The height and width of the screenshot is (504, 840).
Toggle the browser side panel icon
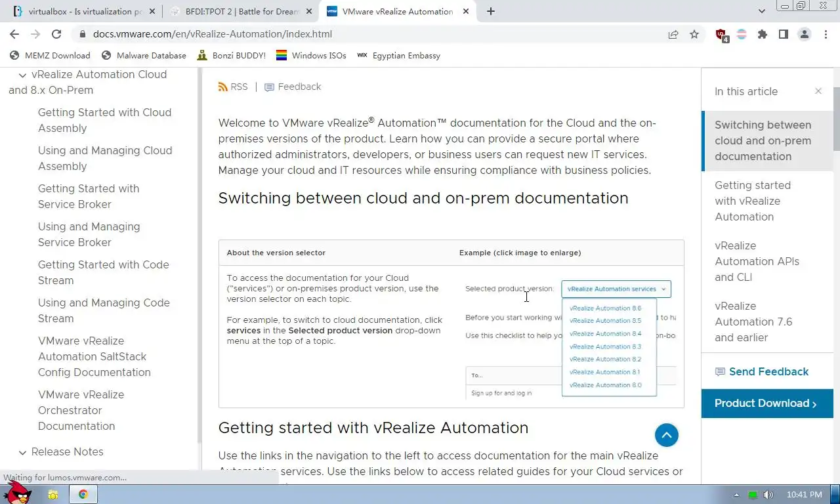pyautogui.click(x=783, y=34)
